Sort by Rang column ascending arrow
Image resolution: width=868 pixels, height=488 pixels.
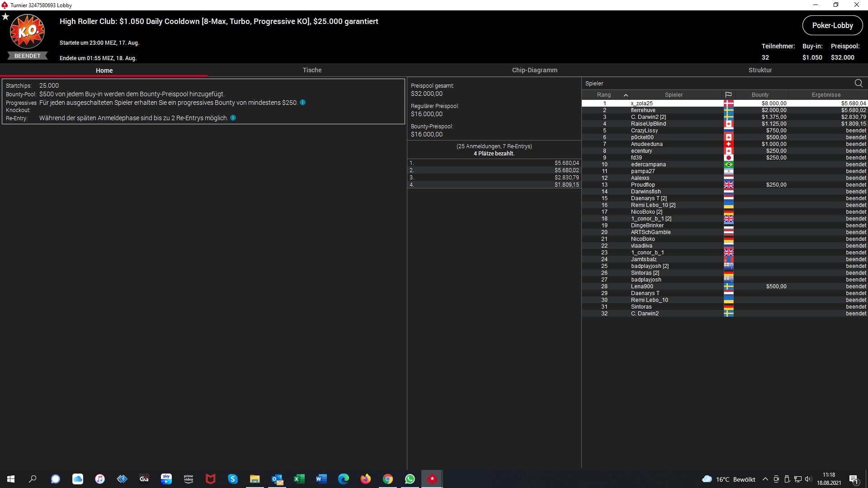(625, 95)
